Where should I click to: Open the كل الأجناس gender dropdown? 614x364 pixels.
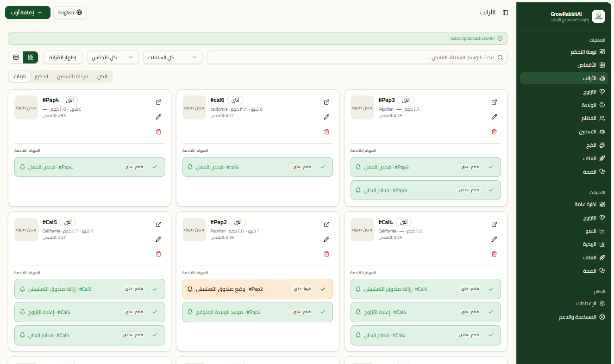[113, 57]
